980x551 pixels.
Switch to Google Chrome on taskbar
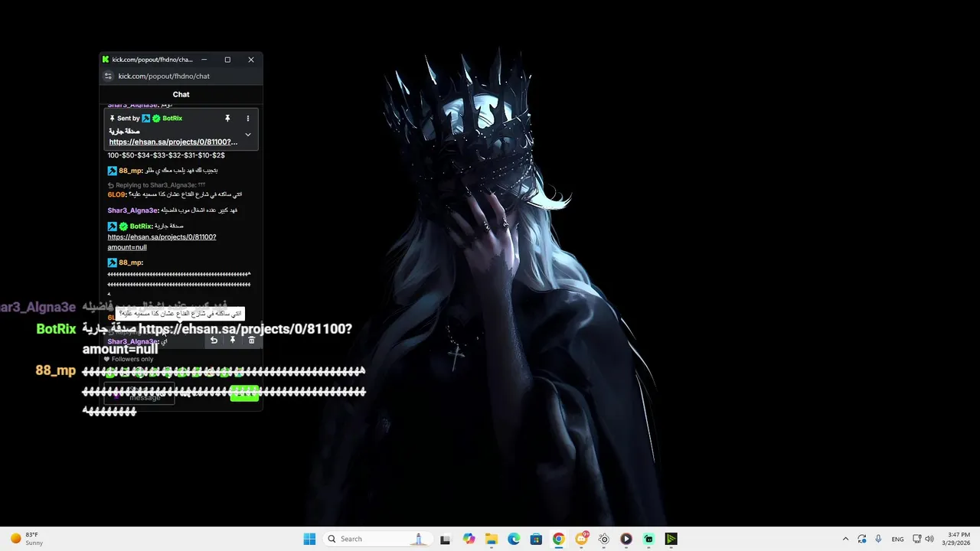click(x=558, y=539)
